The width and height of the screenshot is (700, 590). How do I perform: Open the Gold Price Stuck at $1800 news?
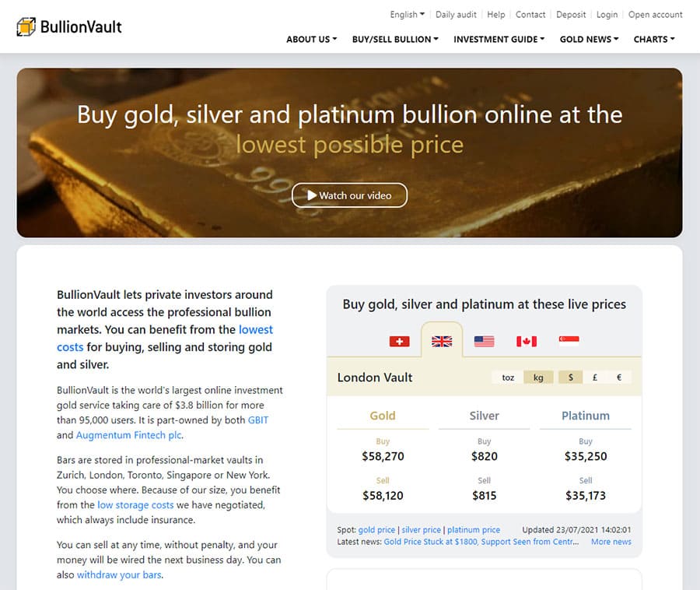[x=481, y=542]
